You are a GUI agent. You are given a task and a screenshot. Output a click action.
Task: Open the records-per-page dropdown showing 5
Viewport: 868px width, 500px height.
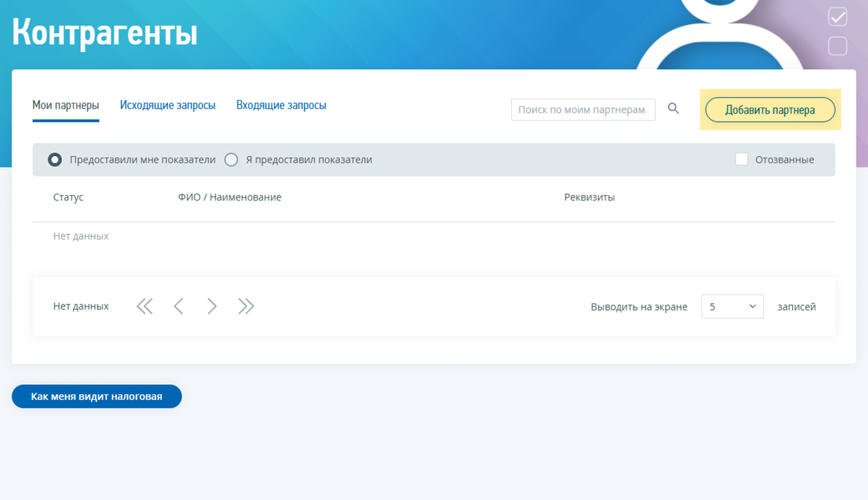tap(732, 306)
